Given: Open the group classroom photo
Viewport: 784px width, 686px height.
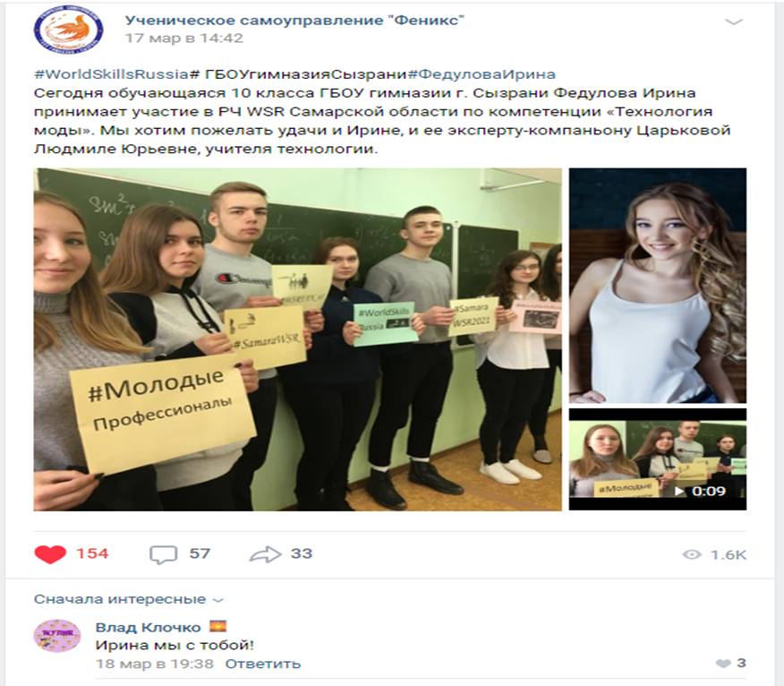Looking at the screenshot, I should tap(297, 339).
